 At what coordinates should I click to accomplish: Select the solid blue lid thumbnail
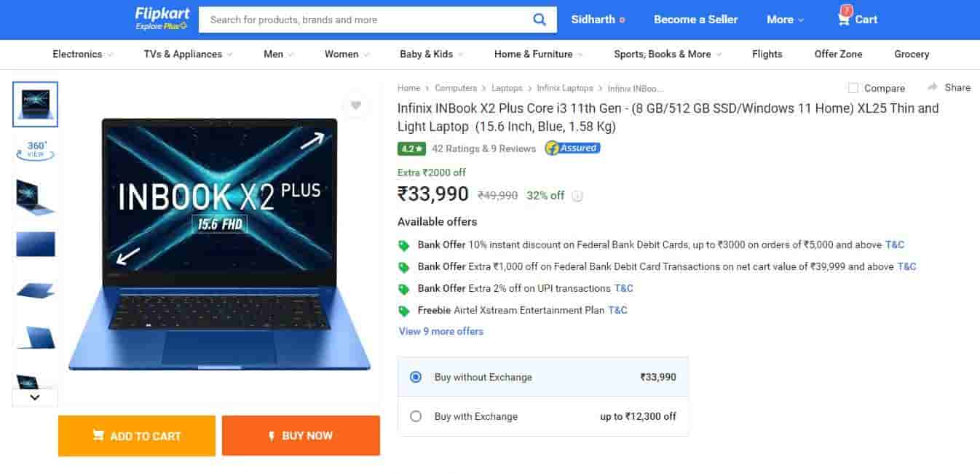[x=36, y=245]
